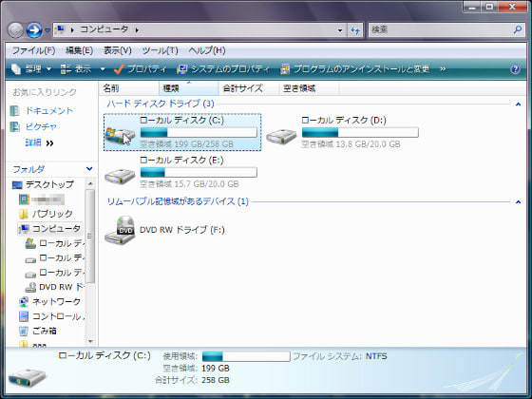
Task: Collapse the リムーバブル記憶域があるデバイス group
Action: tap(518, 201)
